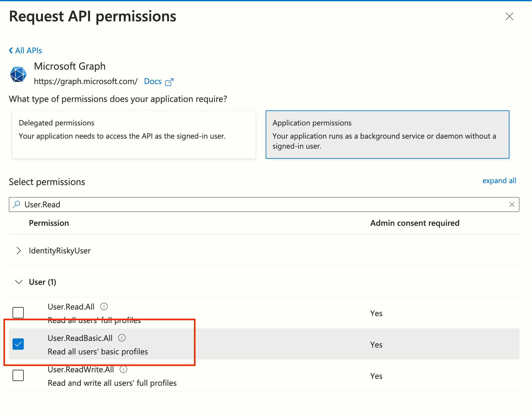The image size is (532, 414).
Task: Check the User.Read.All checkbox
Action: point(18,312)
